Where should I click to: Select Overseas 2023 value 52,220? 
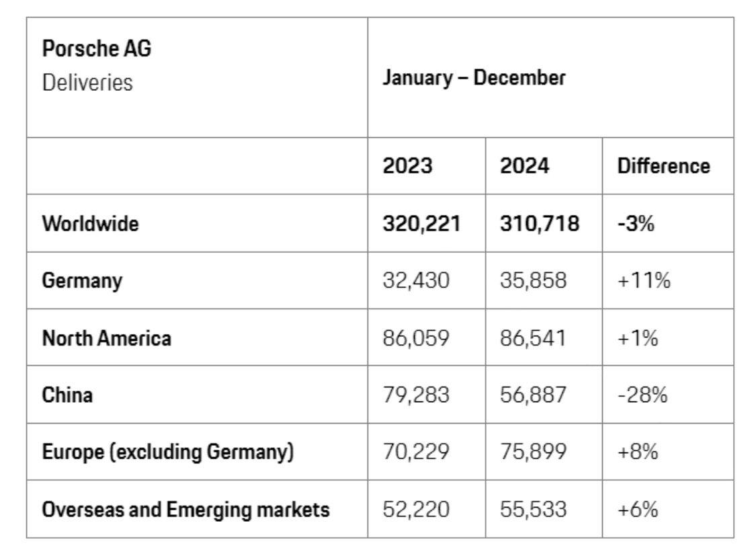tap(416, 509)
